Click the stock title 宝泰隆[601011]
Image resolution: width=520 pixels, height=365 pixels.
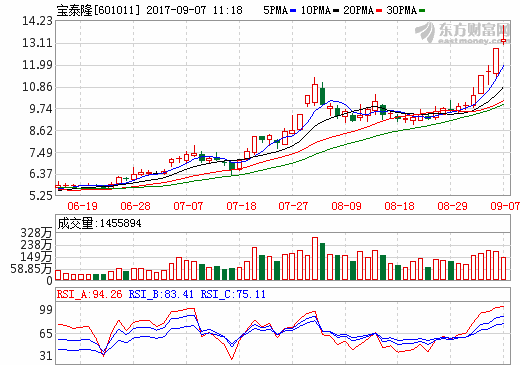[x=98, y=10]
